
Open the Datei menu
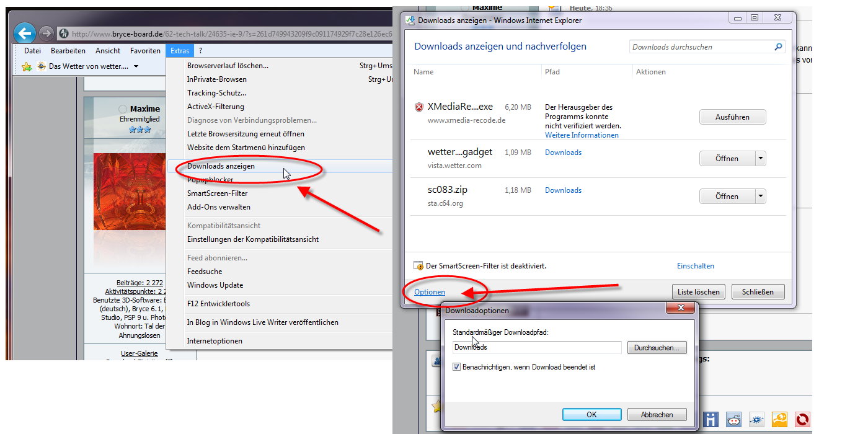click(x=32, y=51)
